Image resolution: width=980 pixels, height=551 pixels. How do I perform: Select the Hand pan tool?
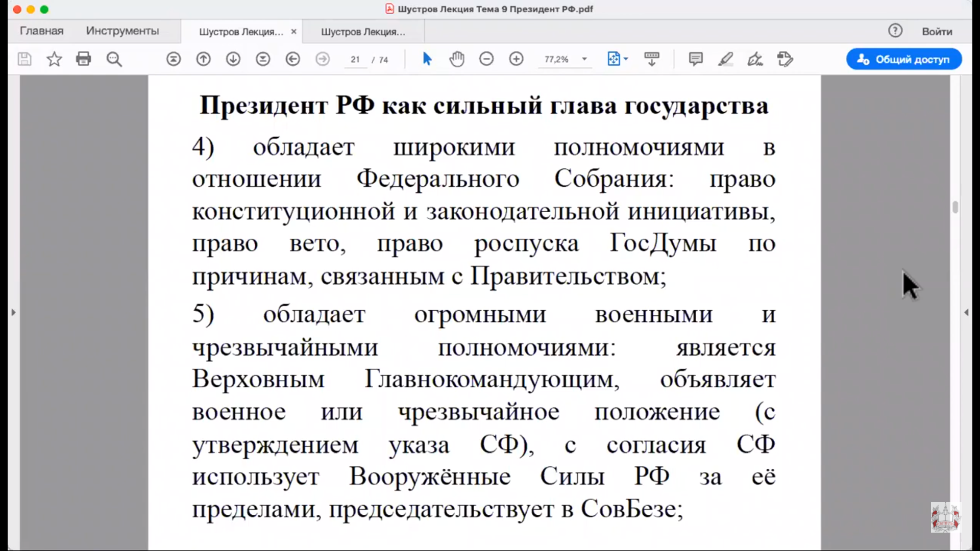(x=457, y=59)
